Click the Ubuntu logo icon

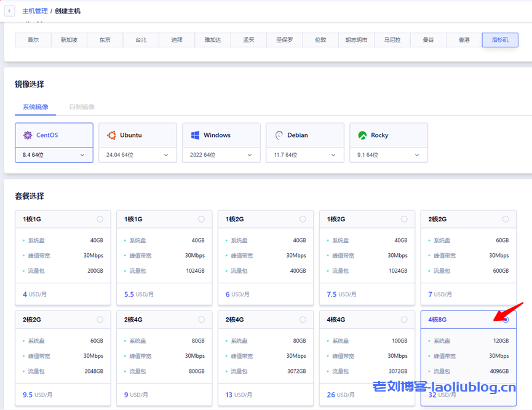pyautogui.click(x=111, y=135)
